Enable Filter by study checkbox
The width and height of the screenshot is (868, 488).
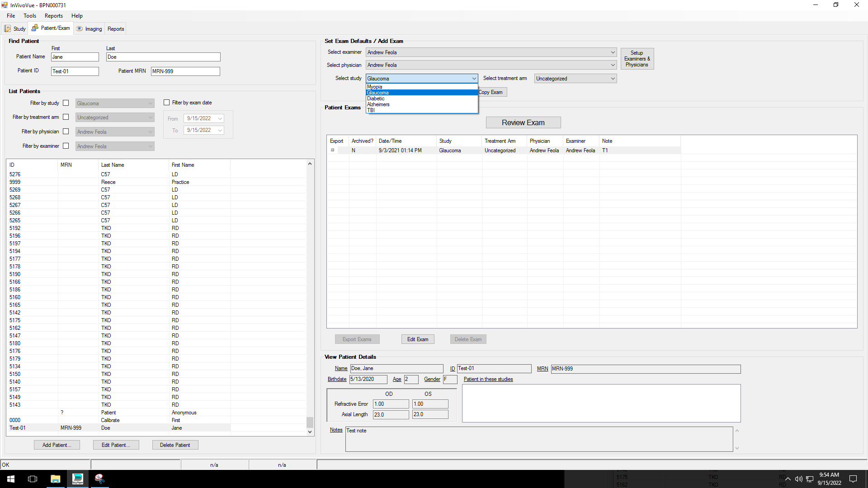(x=66, y=103)
